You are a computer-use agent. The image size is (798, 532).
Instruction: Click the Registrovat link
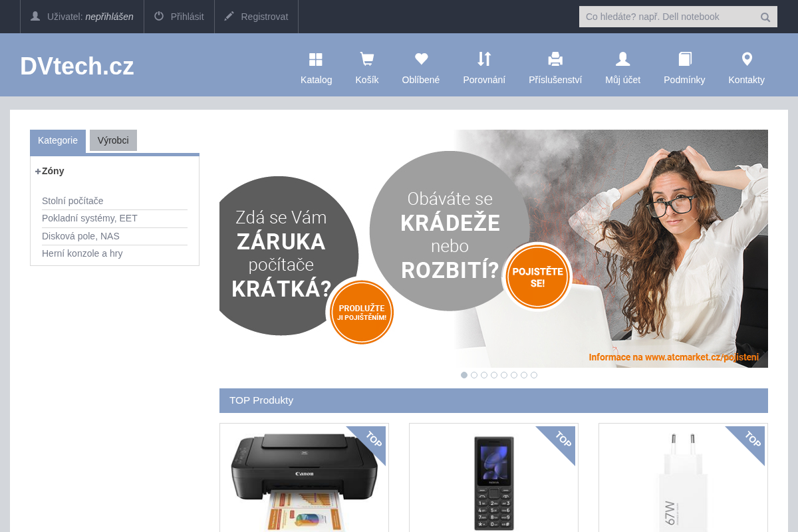coord(265,17)
